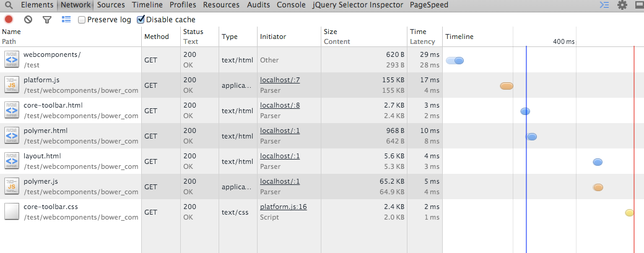Screen dimensions: 644x253
Task: Toggle large request rows view icon
Action: (x=66, y=19)
